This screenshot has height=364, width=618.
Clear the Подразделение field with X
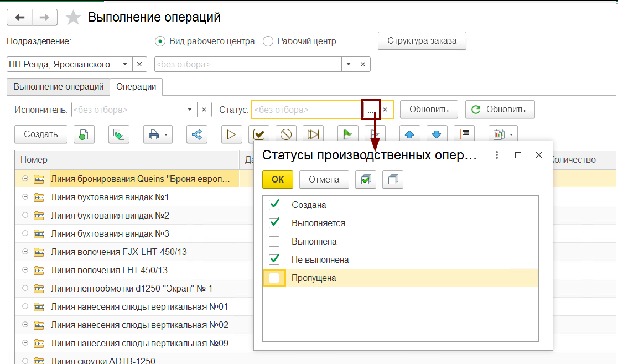tap(139, 64)
